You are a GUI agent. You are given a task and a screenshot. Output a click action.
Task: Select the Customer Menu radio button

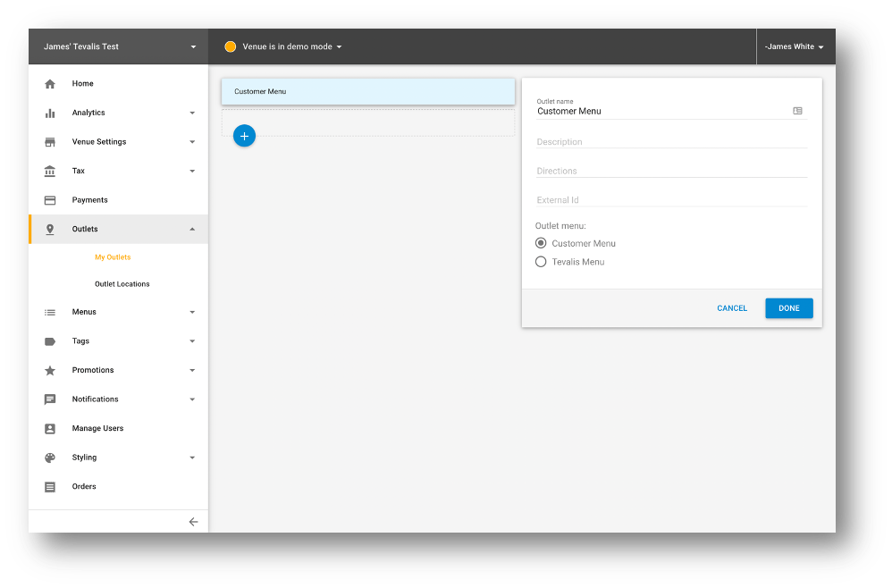coord(540,243)
